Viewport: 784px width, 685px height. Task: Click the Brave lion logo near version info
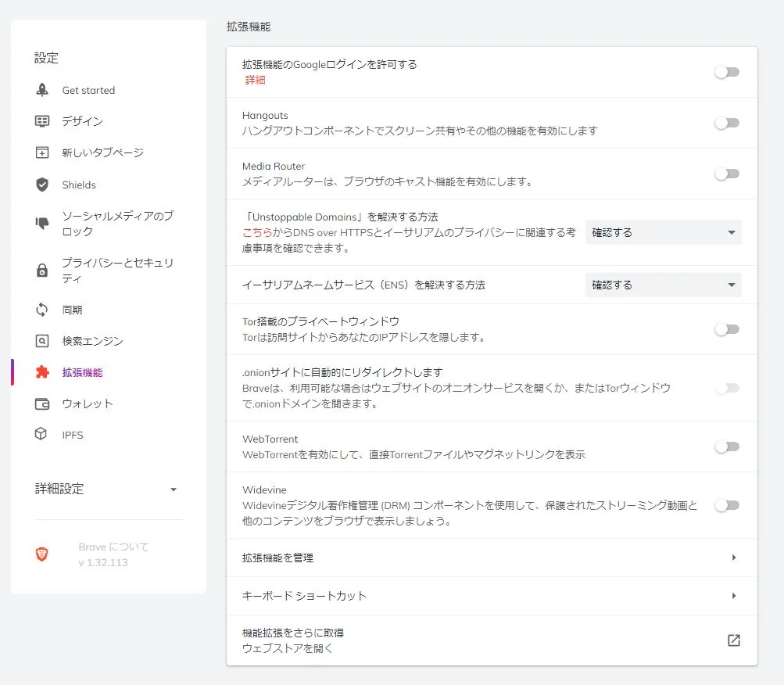(x=43, y=554)
